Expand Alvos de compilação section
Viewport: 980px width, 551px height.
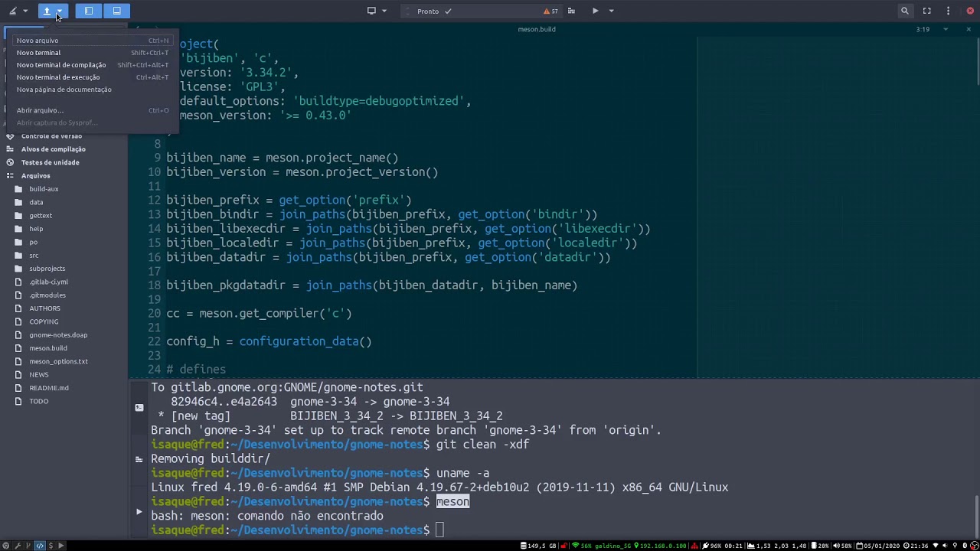pyautogui.click(x=53, y=149)
